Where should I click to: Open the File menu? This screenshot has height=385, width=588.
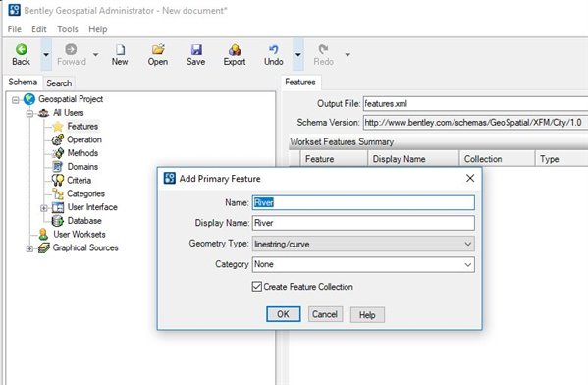(x=15, y=29)
